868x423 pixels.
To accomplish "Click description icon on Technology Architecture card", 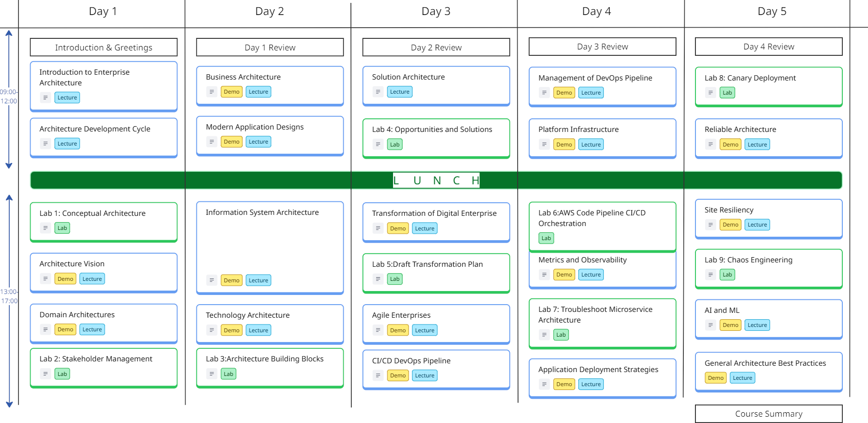I will click(212, 330).
